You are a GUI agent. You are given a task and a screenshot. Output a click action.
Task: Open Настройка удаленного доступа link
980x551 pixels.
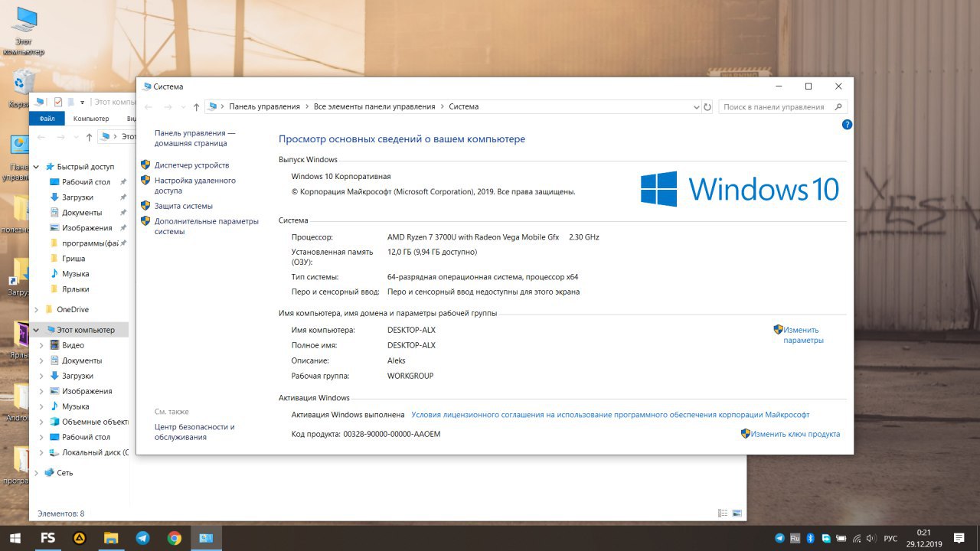pos(195,186)
